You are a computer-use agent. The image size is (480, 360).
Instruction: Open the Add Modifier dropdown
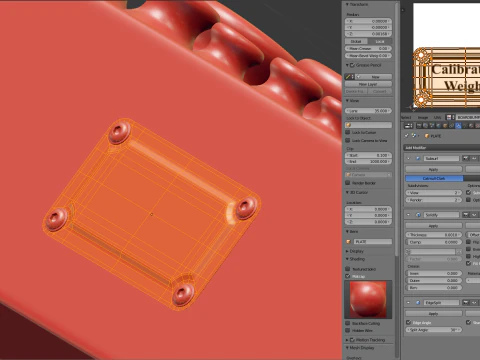442,148
